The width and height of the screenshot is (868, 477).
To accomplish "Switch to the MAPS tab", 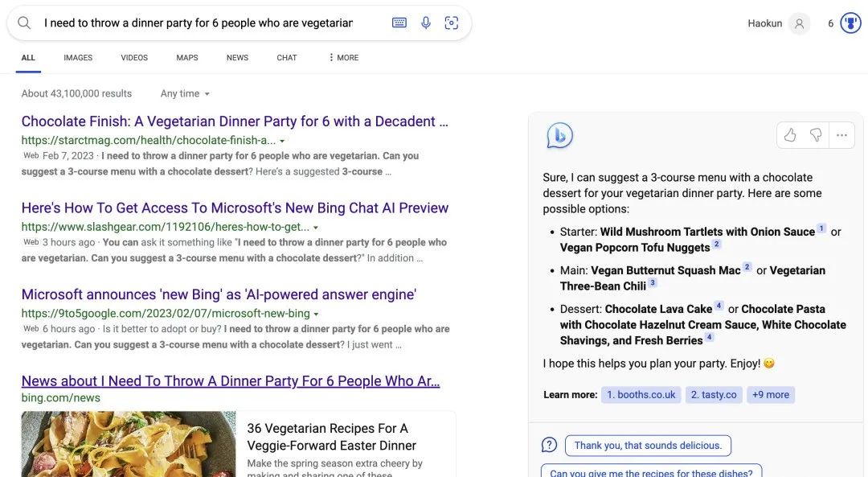I will pos(187,58).
